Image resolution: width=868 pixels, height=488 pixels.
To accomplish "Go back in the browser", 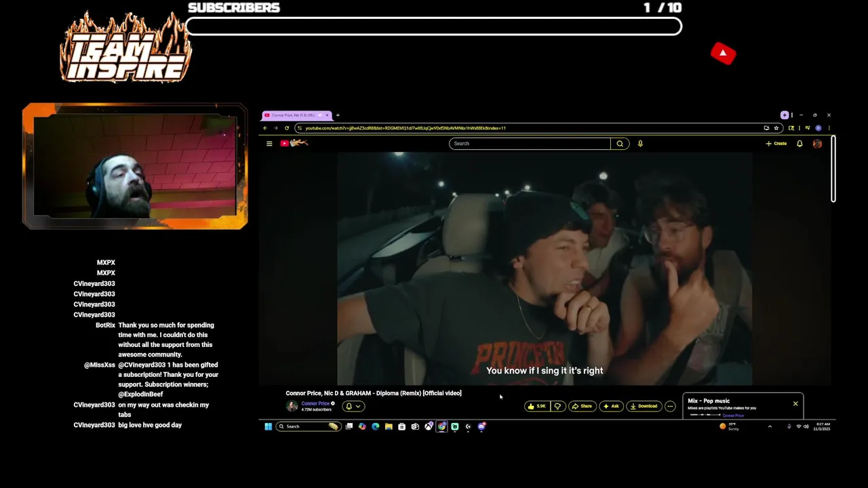I will pos(265,128).
